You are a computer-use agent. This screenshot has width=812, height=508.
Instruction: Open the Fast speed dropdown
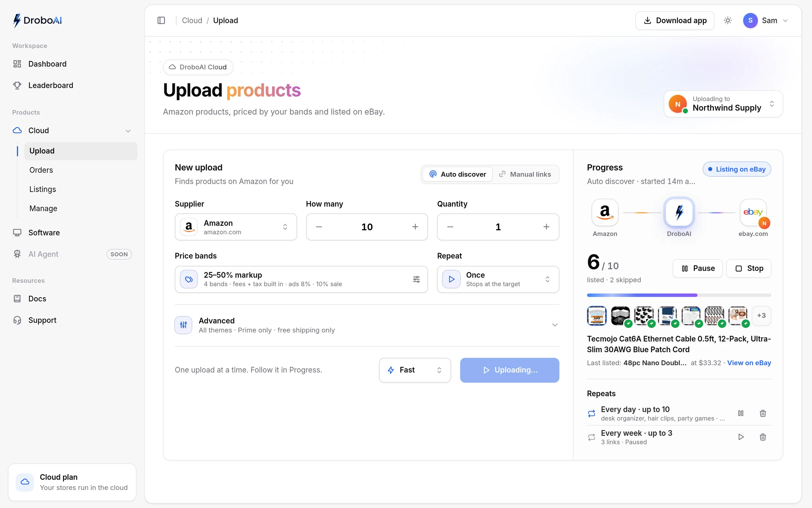[415, 370]
